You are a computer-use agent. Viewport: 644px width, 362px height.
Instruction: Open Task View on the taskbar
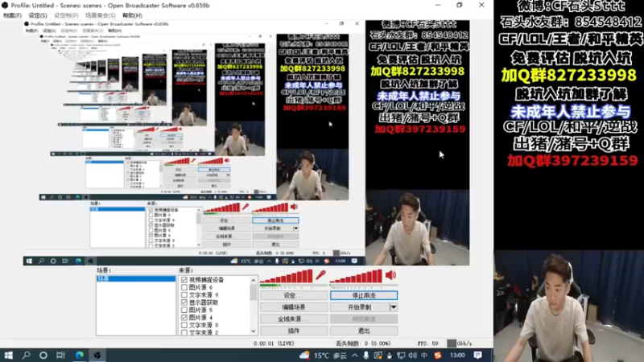(61, 355)
